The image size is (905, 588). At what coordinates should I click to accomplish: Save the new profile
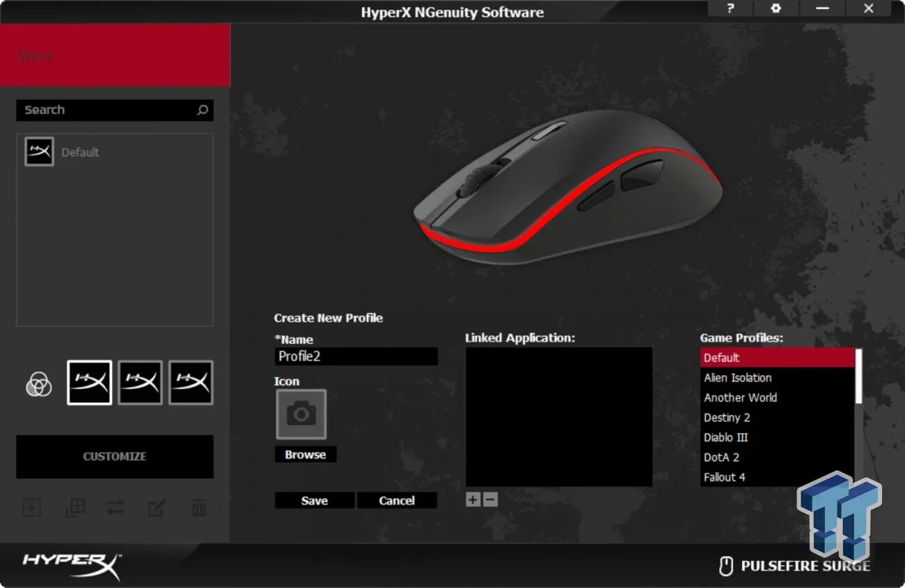click(315, 500)
